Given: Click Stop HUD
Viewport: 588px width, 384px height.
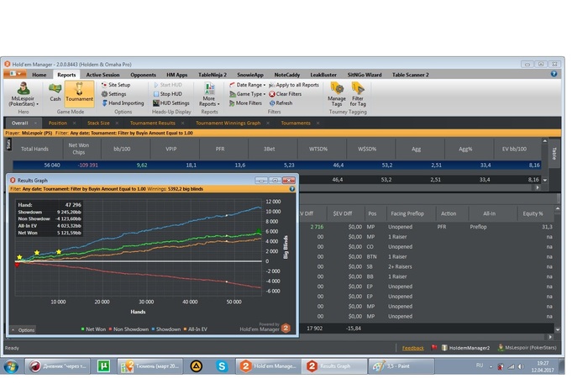Looking at the screenshot, I should tap(168, 94).
